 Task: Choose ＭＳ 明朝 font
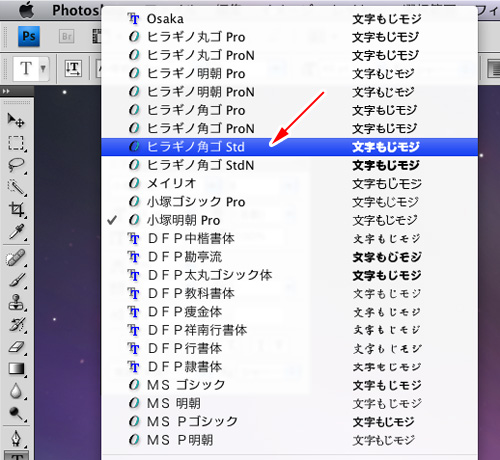point(289,403)
